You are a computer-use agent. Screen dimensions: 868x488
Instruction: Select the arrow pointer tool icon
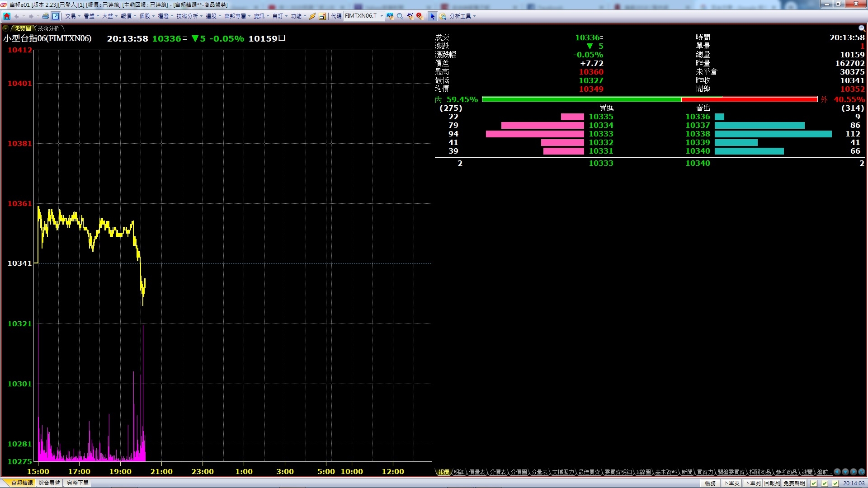432,16
